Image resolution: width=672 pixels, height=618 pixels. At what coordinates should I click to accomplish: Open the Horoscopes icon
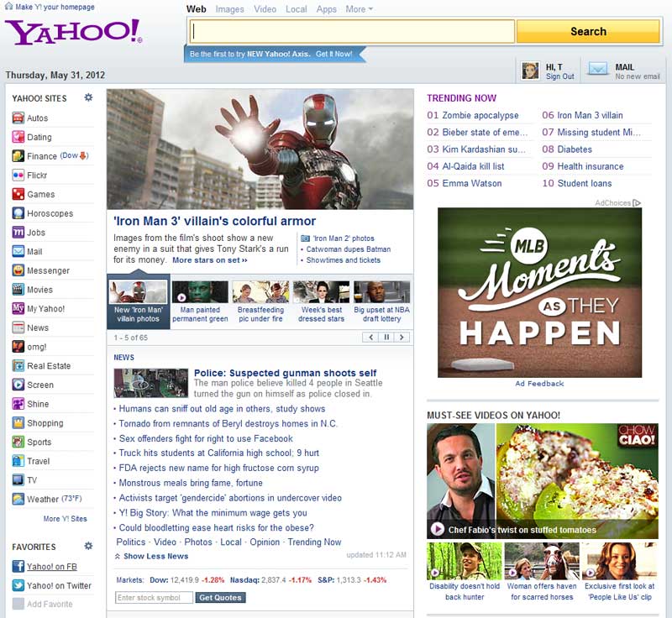[x=18, y=213]
